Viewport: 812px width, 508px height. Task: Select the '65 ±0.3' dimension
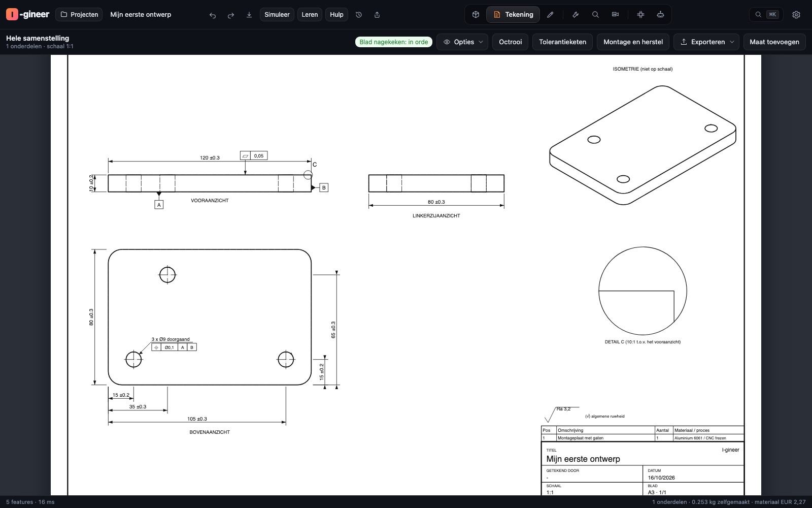click(x=333, y=330)
